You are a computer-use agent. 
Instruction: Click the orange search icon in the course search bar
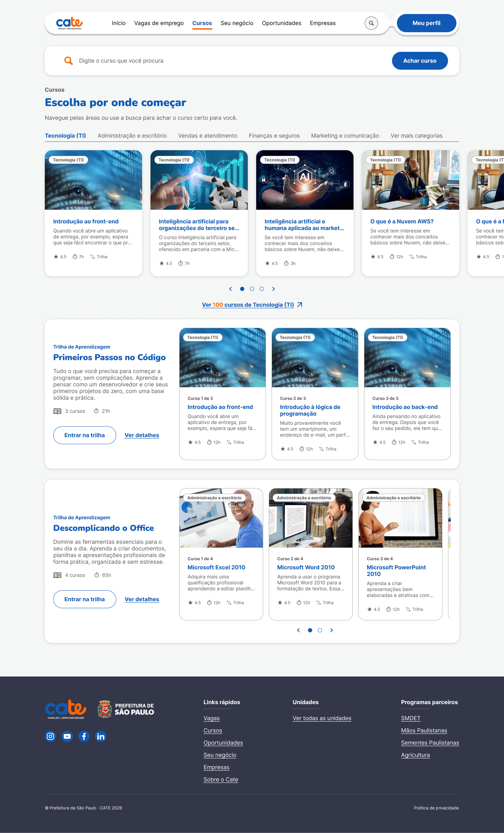point(69,61)
